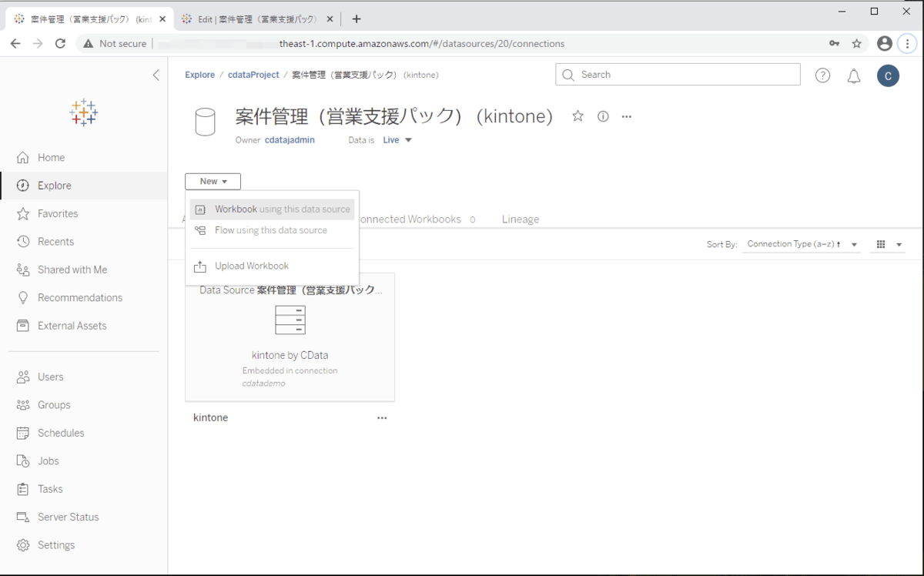Select Upload Workbook menu entry

click(x=272, y=266)
